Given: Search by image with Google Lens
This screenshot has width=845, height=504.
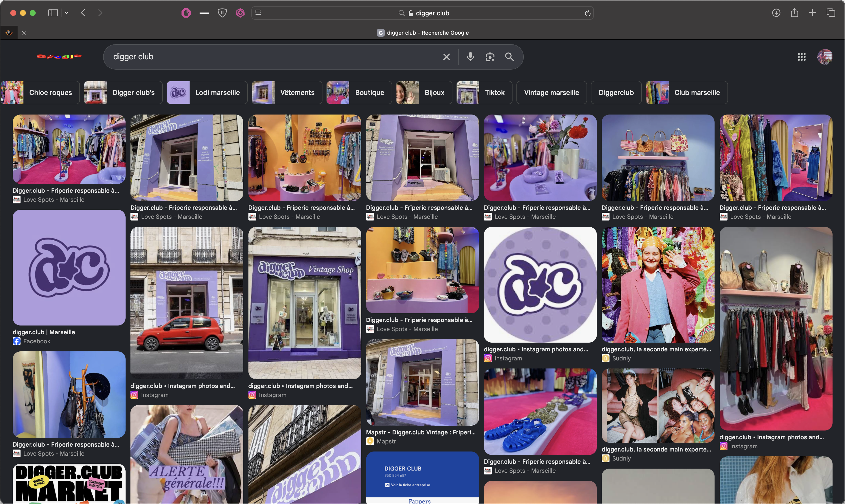Looking at the screenshot, I should (490, 57).
